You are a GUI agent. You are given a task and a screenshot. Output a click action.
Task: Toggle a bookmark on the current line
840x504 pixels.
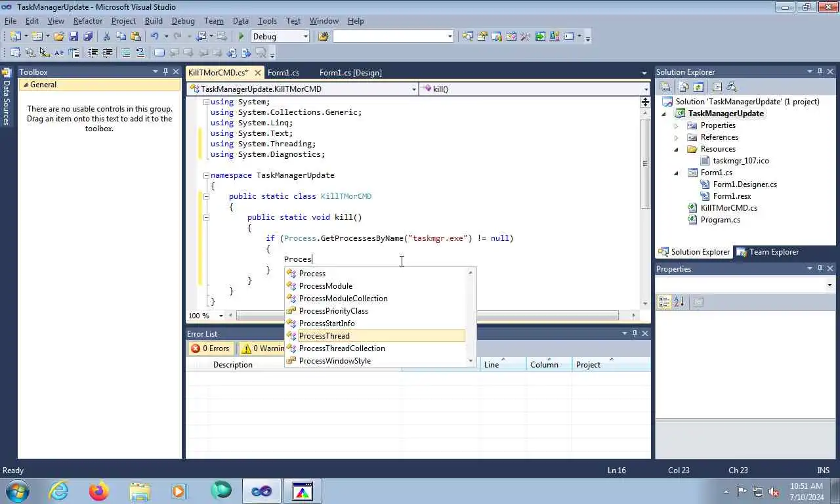[x=159, y=53]
